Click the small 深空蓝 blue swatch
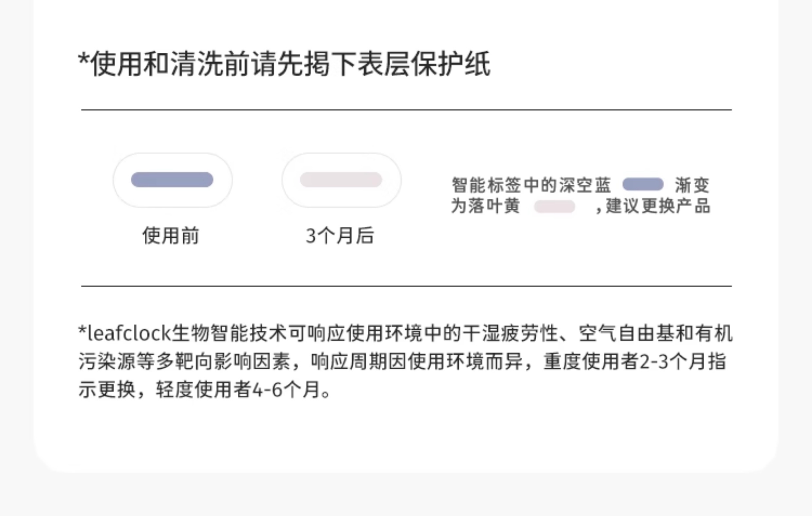The width and height of the screenshot is (812, 516). pyautogui.click(x=643, y=184)
